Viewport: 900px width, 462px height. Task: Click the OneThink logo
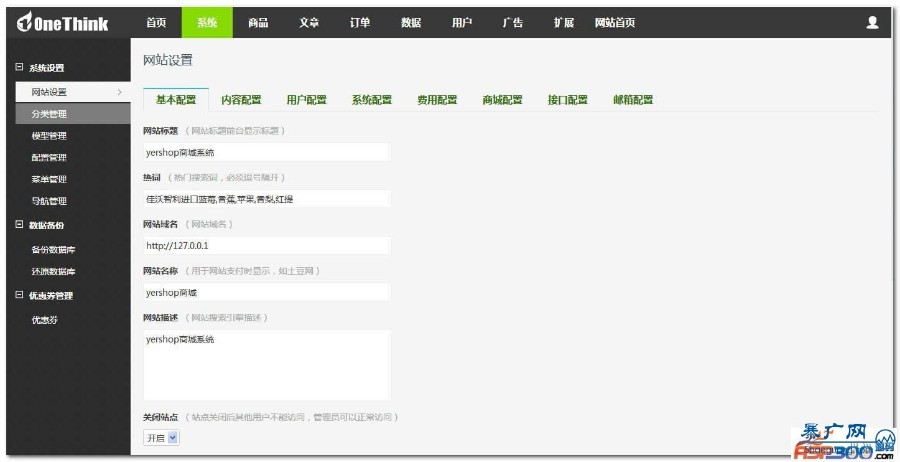tap(62, 22)
